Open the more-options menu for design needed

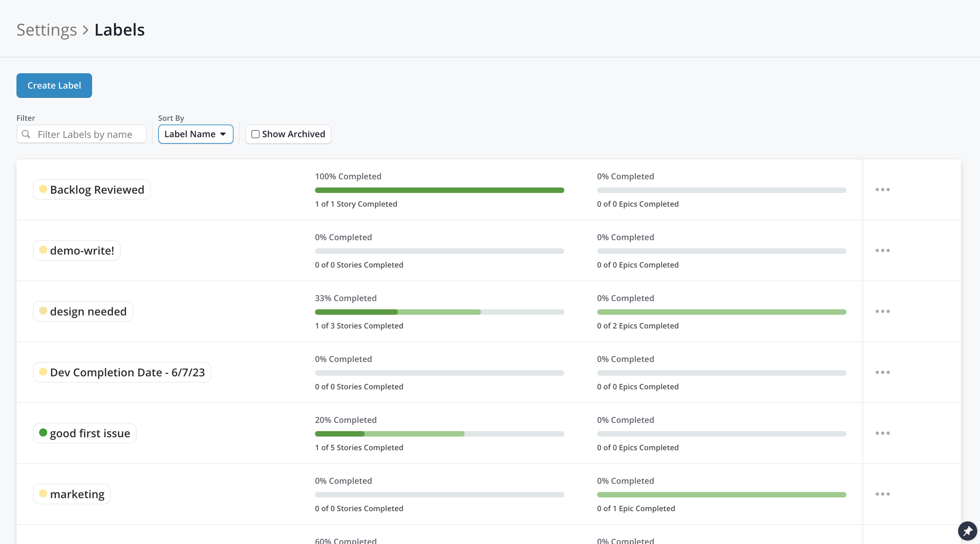882,311
